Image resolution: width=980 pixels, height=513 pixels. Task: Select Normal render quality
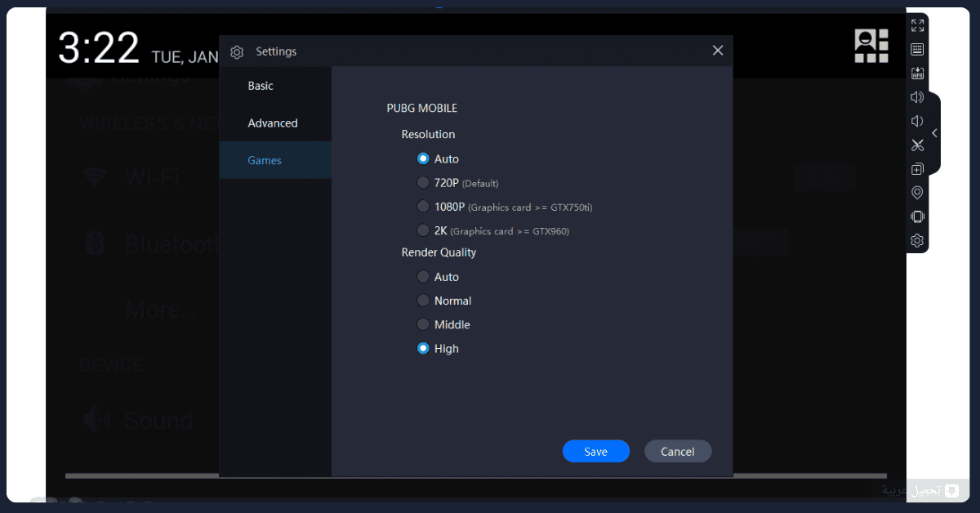[444, 301]
